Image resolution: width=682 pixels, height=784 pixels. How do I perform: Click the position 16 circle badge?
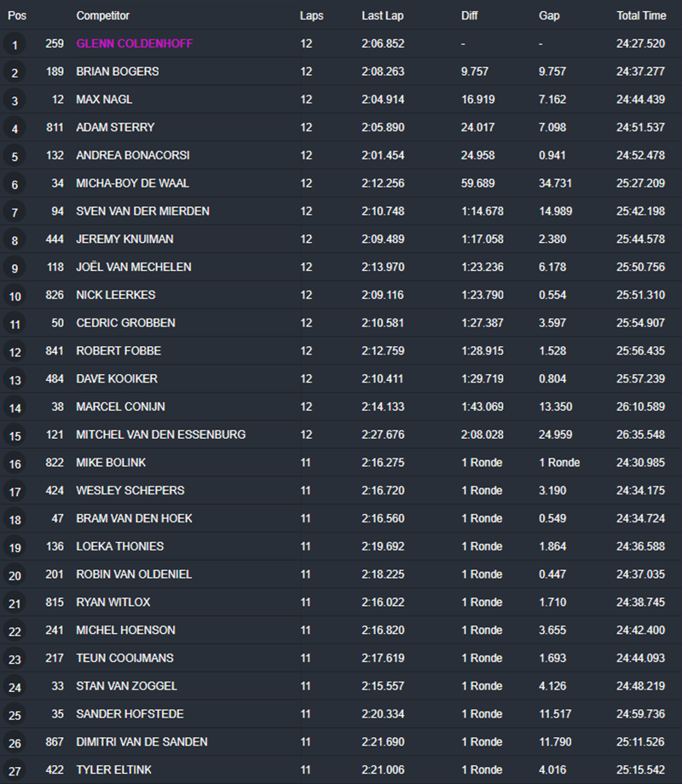tap(15, 464)
